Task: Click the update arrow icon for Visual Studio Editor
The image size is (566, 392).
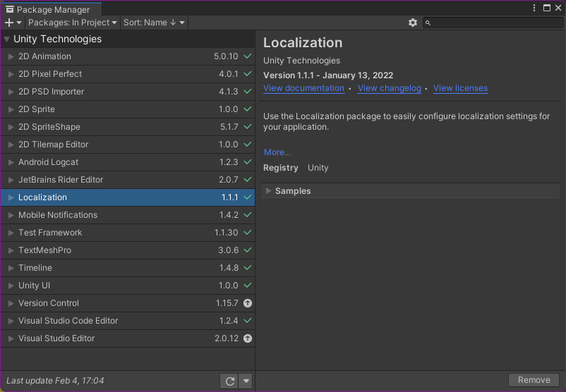Action: click(x=248, y=338)
